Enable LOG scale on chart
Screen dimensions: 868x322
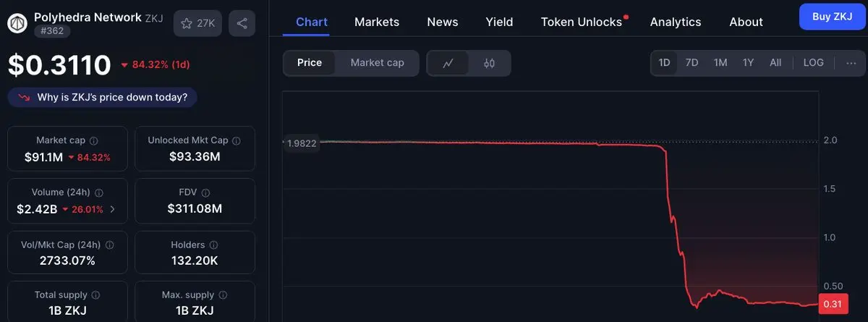pos(813,63)
